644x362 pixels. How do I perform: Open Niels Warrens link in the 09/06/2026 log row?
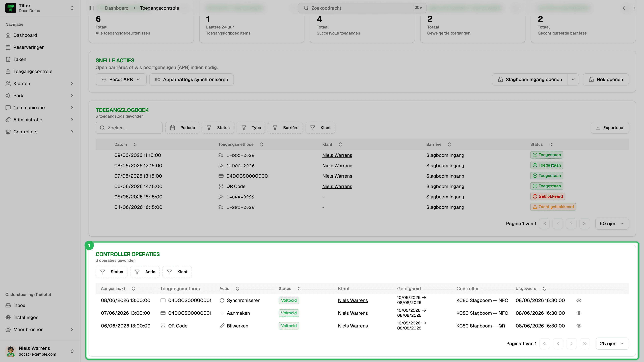click(337, 155)
